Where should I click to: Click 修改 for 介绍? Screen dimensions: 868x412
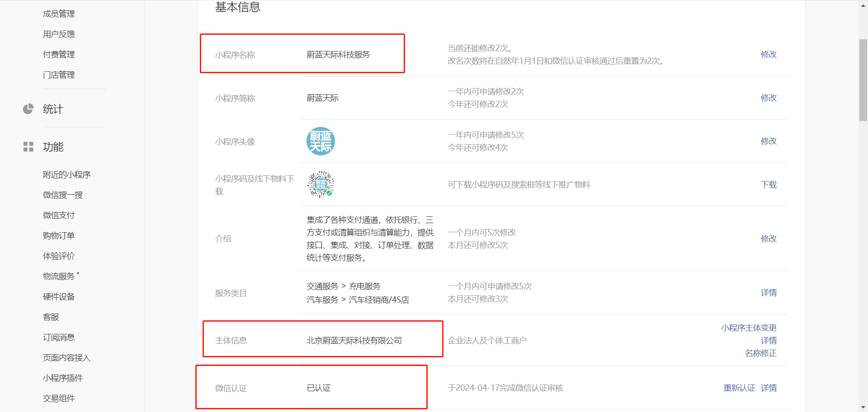click(769, 239)
